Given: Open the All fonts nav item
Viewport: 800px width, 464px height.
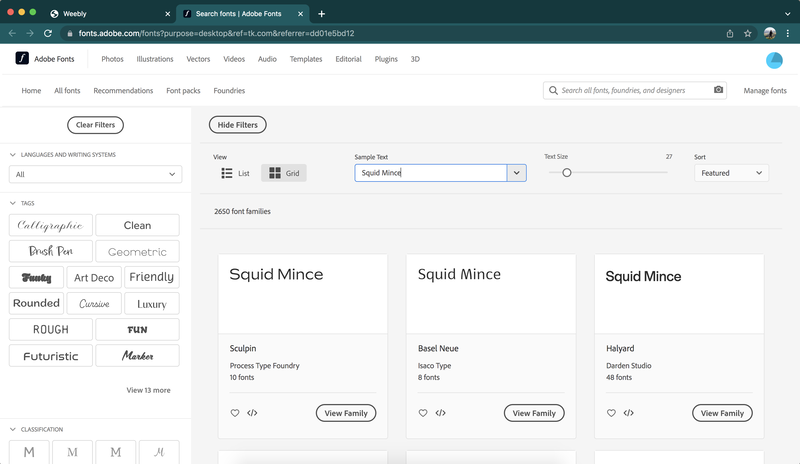Looking at the screenshot, I should tap(67, 90).
